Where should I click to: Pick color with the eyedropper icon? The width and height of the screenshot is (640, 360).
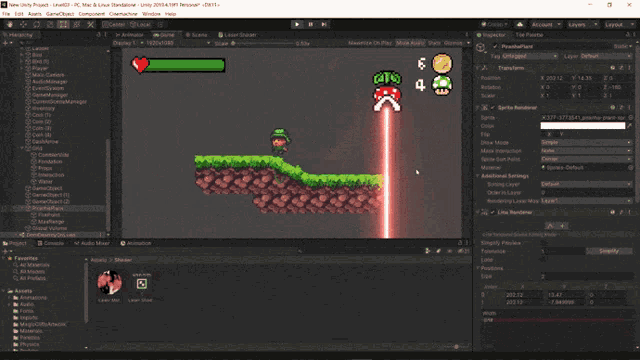click(630, 126)
